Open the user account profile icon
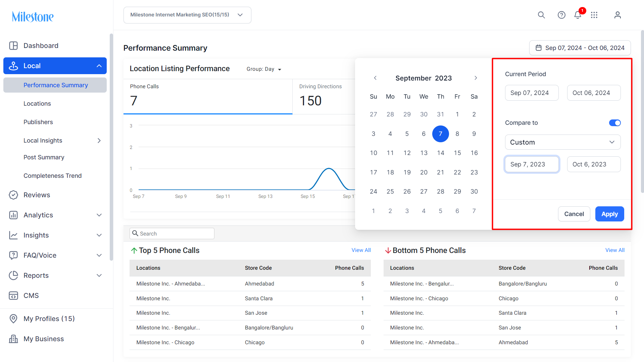 coord(617,15)
